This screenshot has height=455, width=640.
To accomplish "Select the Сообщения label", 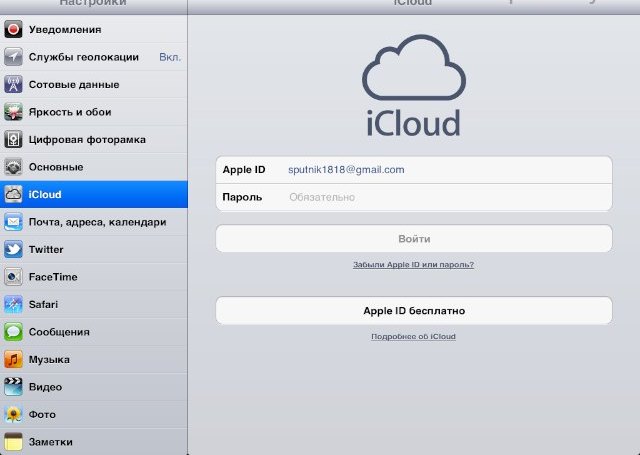I will pos(59,332).
